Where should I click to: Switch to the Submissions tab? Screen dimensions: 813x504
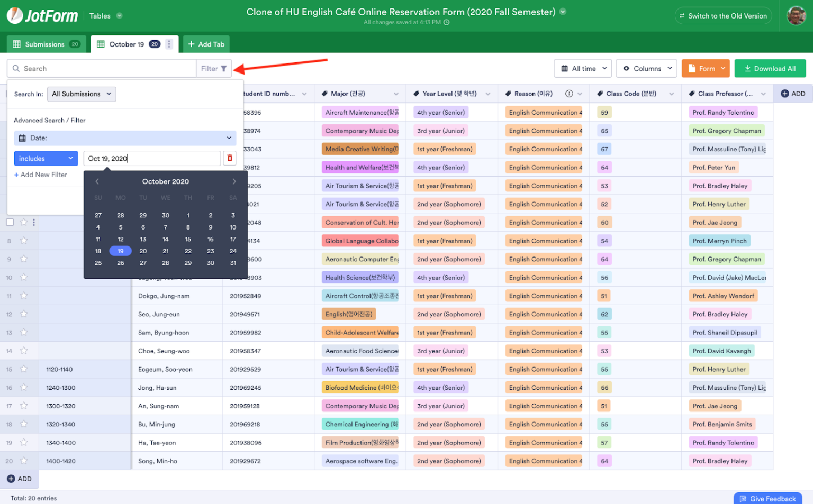click(46, 44)
